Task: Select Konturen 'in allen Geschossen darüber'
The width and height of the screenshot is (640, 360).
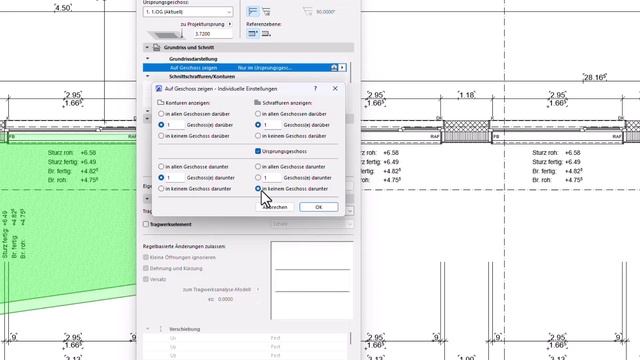Action: 161,113
